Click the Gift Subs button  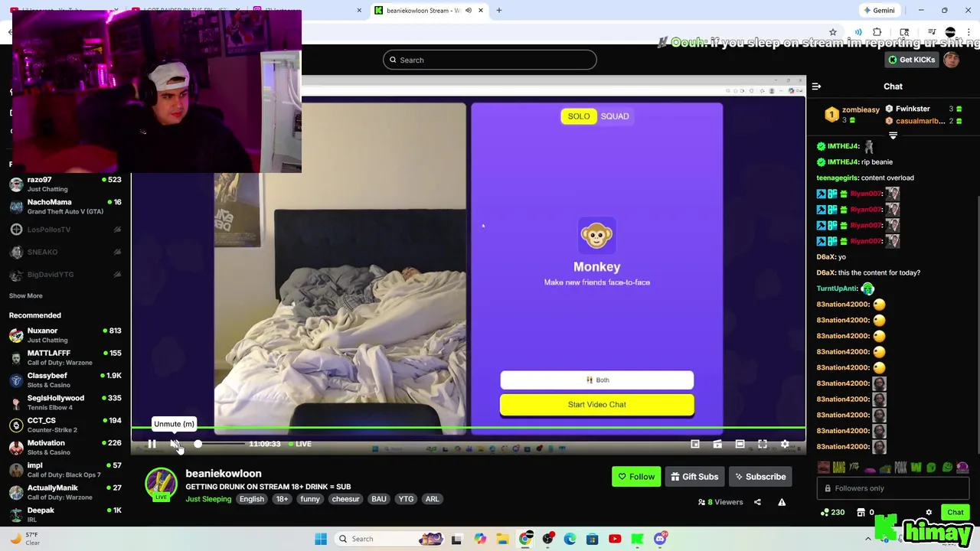694,477
